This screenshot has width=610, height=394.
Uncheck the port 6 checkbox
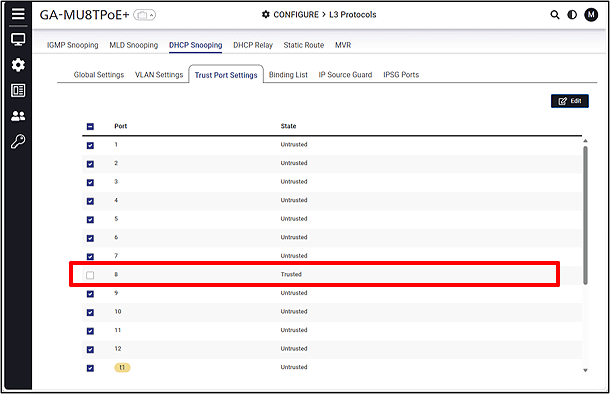click(x=90, y=238)
